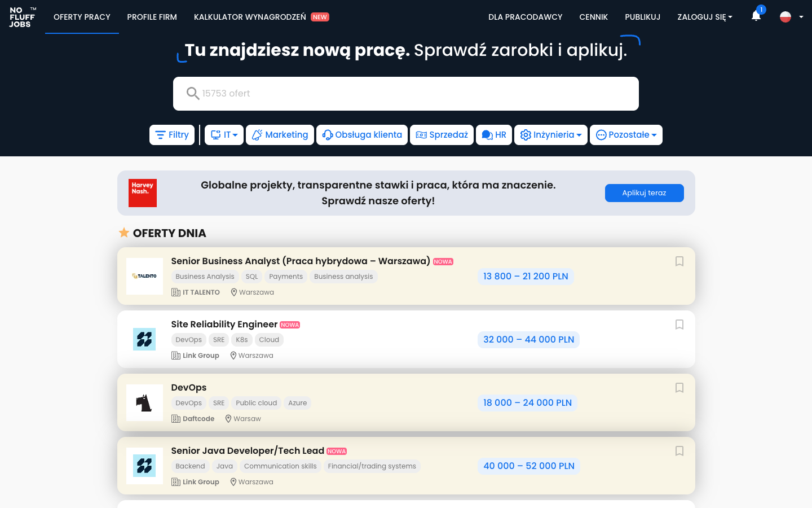This screenshot has width=812, height=508.
Task: Click the Payments tag
Action: 286,277
